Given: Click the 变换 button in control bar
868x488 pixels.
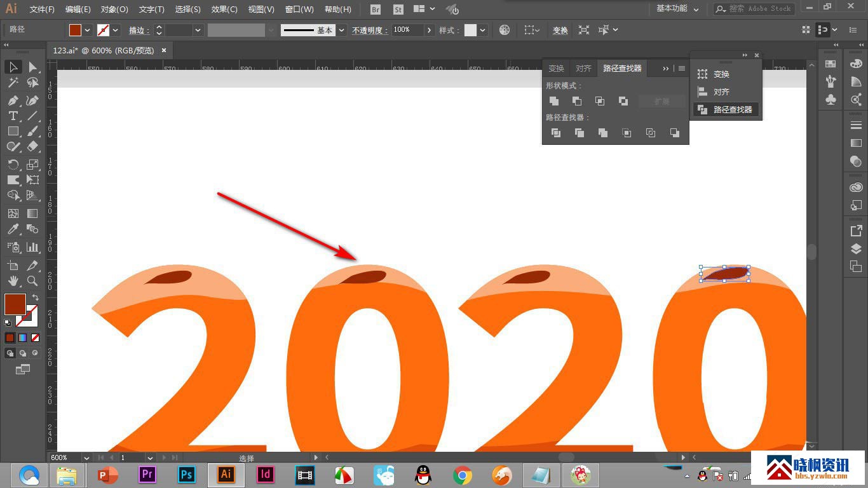Looking at the screenshot, I should point(560,30).
